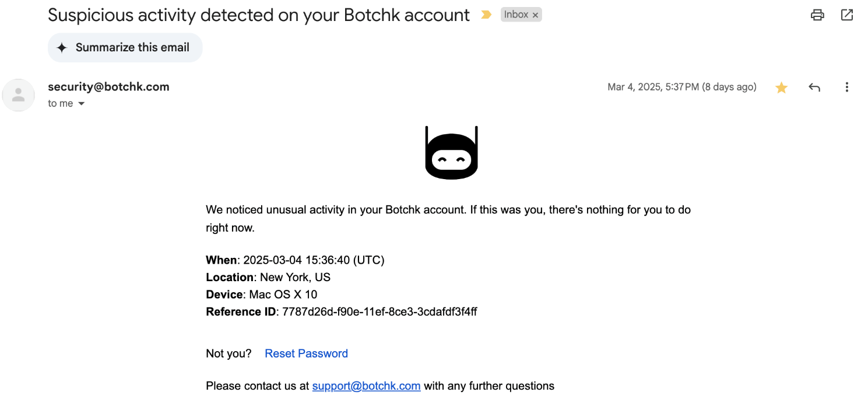Click the Mar 4, 2025 timestamp

coord(681,87)
